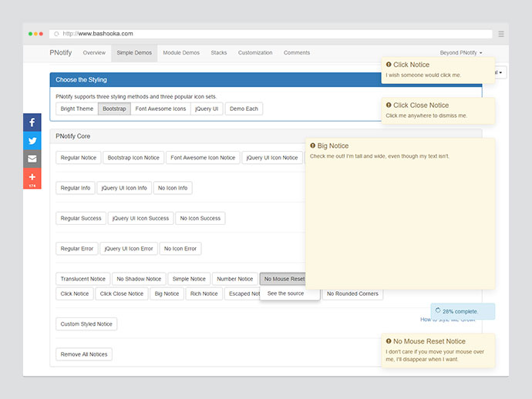Click the Custom Styled Notice button
This screenshot has width=532, height=399.
pyautogui.click(x=86, y=324)
